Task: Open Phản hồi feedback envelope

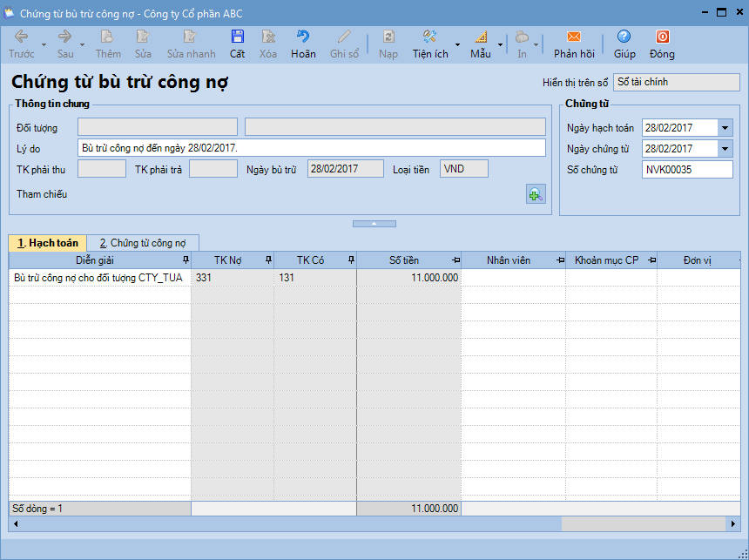Action: point(574,37)
